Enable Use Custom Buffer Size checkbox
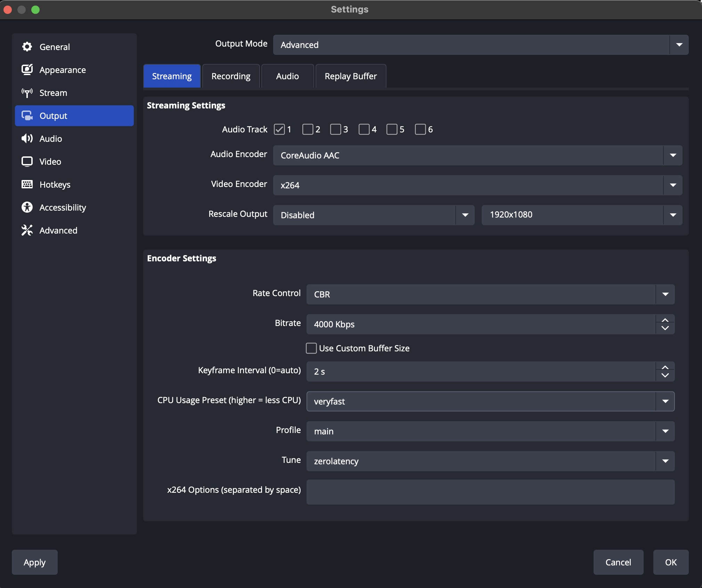 tap(311, 348)
